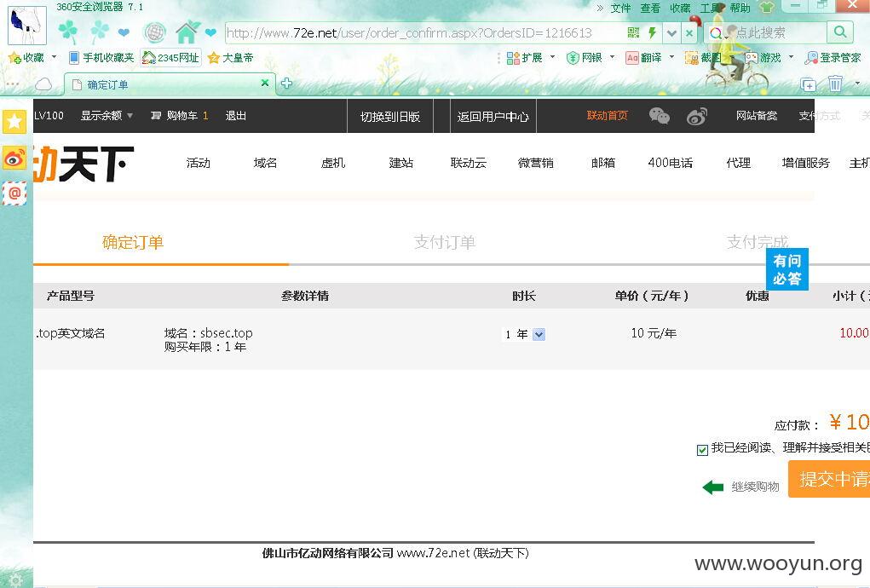Open the mail @ sidebar icon

coord(14,193)
